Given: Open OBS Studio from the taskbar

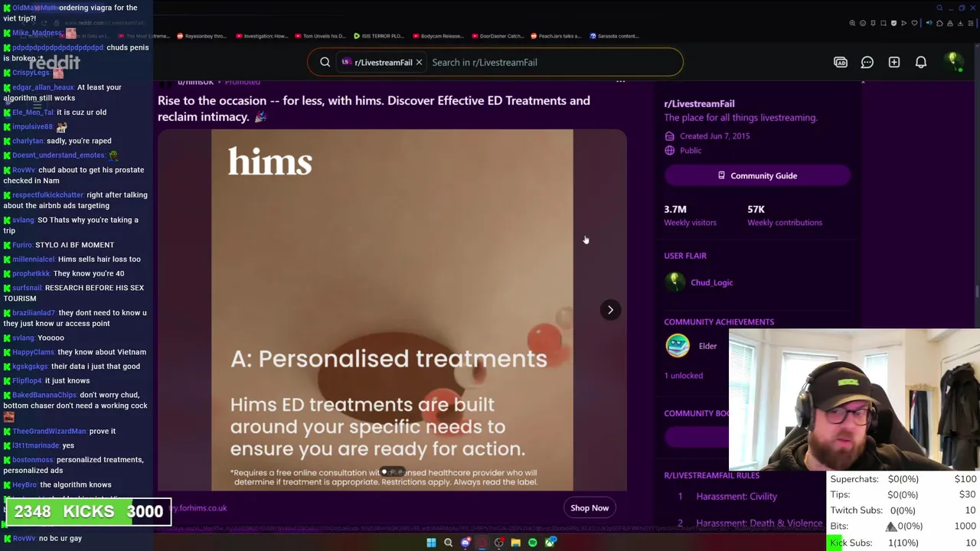Looking at the screenshot, I should point(498,543).
